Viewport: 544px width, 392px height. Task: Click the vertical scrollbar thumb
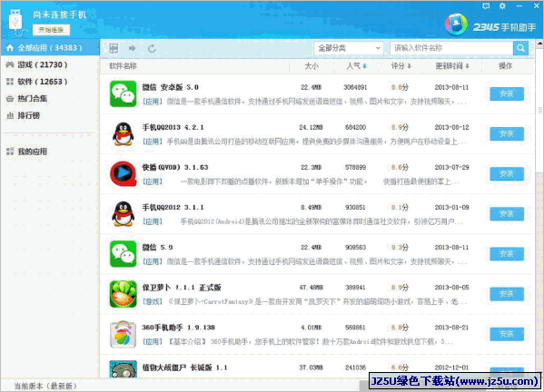(x=539, y=110)
